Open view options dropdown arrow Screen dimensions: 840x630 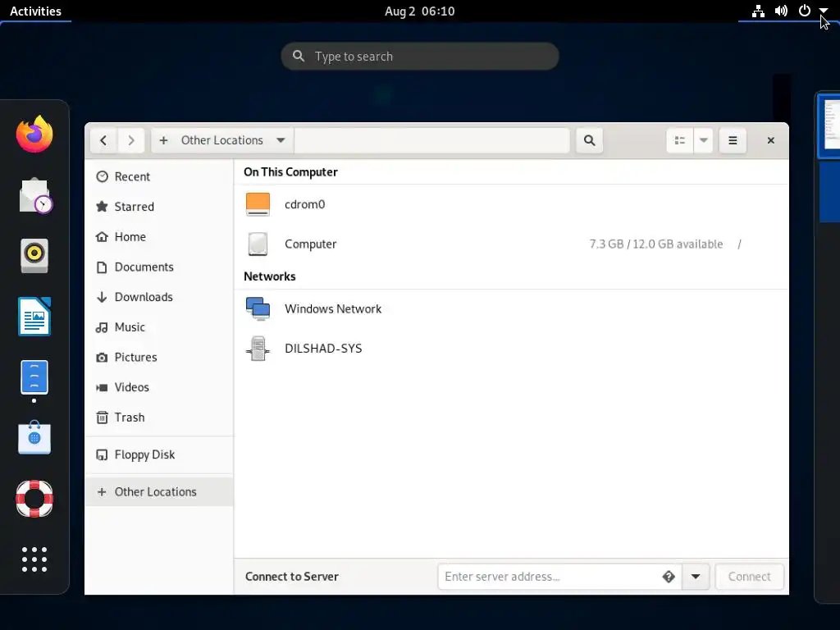703,140
